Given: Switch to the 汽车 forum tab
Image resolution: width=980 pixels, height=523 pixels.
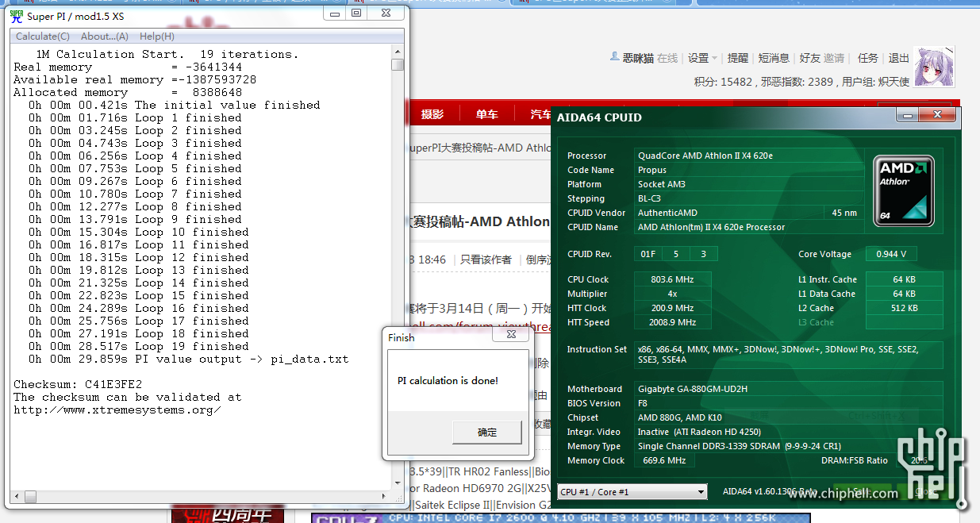Looking at the screenshot, I should (x=540, y=114).
